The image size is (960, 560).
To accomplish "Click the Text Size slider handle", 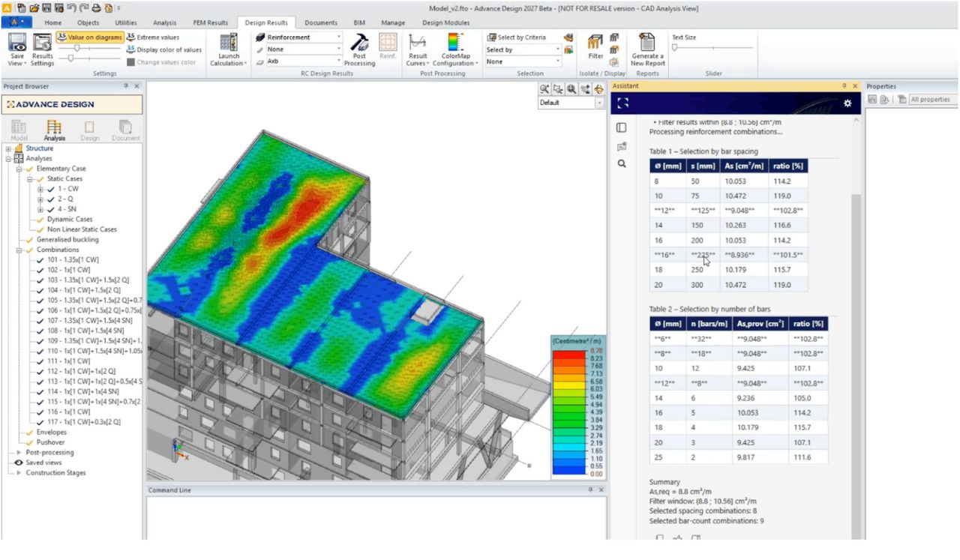I will tap(674, 48).
